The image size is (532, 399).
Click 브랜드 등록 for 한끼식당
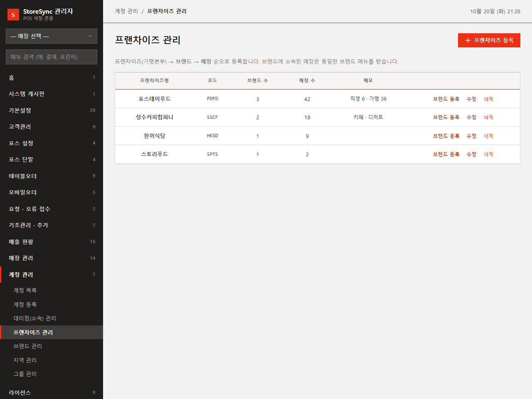[x=446, y=136]
